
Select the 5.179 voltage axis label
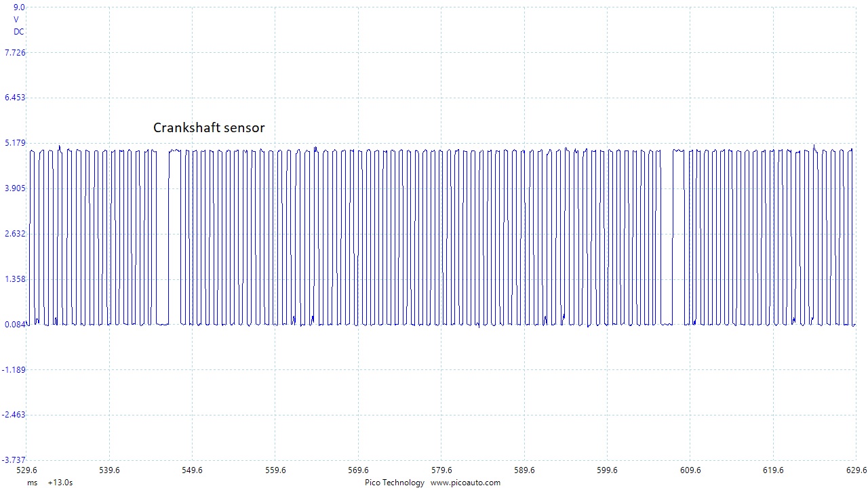(15, 143)
